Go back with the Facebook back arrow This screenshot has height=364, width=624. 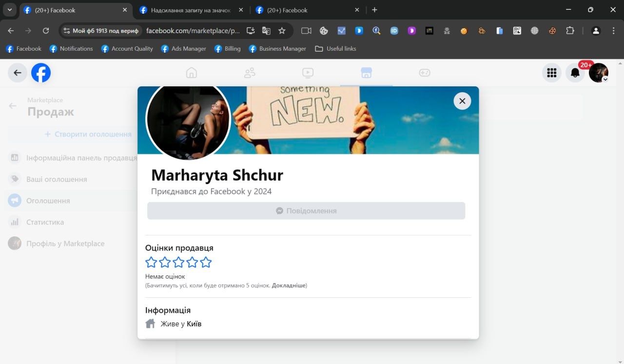coord(18,73)
